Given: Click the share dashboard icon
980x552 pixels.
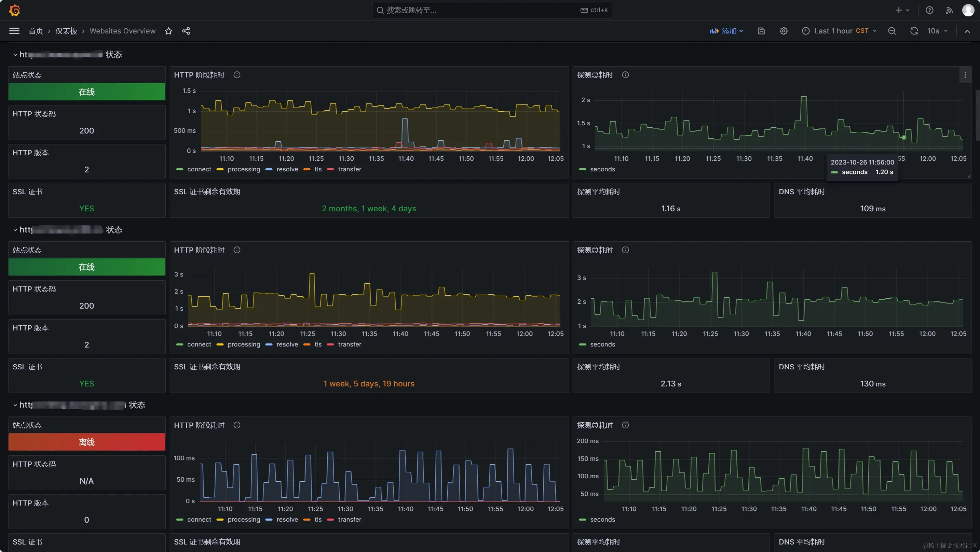Looking at the screenshot, I should point(186,31).
